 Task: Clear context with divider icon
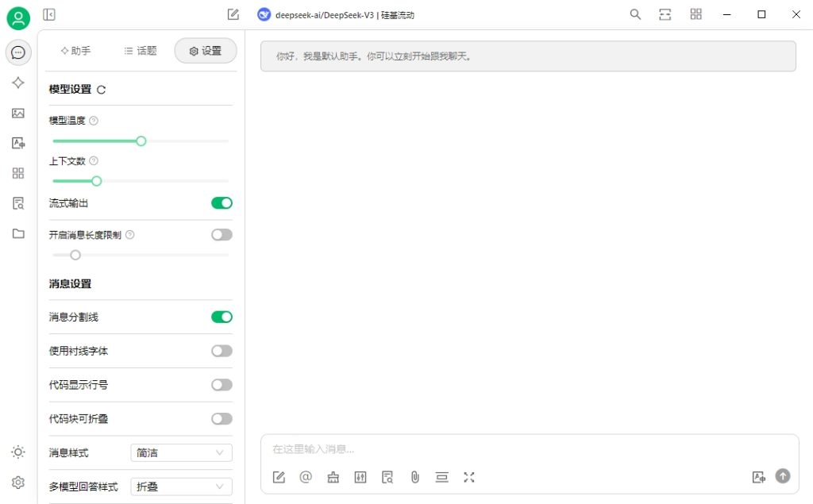click(x=441, y=477)
